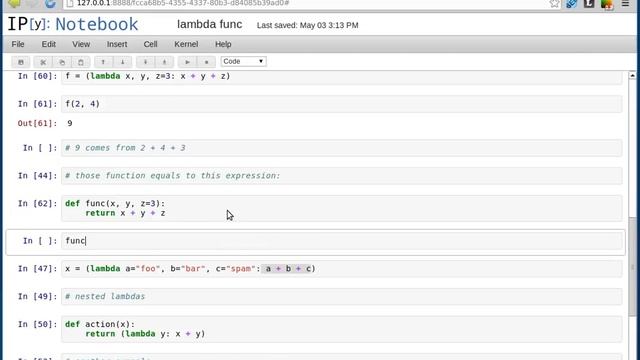Screen dimensions: 640x360
Task: Insert cell above toolbar icon
Action: [164, 62]
